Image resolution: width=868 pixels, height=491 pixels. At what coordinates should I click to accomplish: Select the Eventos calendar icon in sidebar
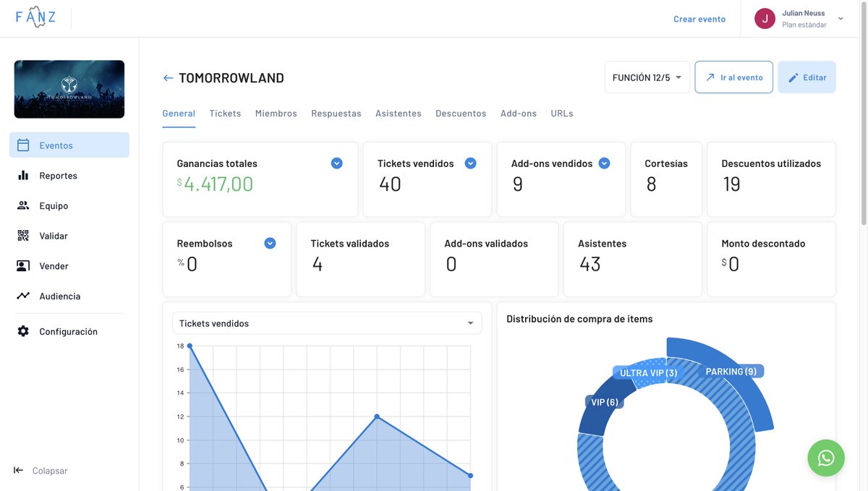pyautogui.click(x=22, y=145)
